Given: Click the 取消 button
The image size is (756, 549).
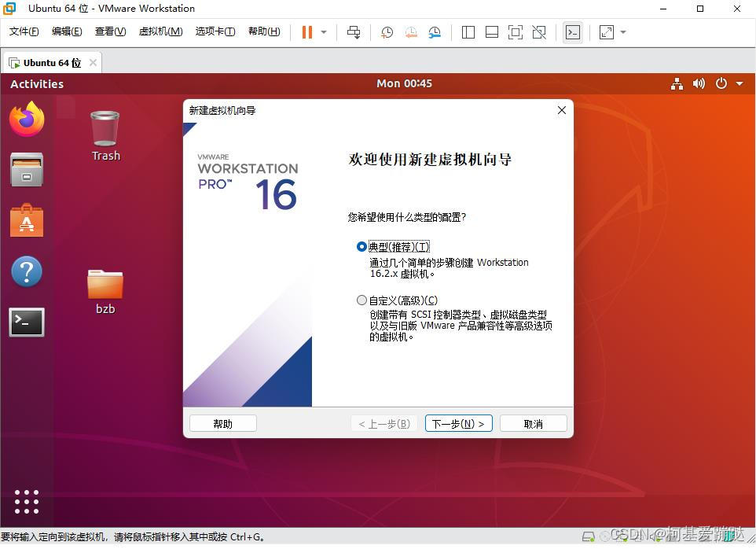Looking at the screenshot, I should coord(534,424).
